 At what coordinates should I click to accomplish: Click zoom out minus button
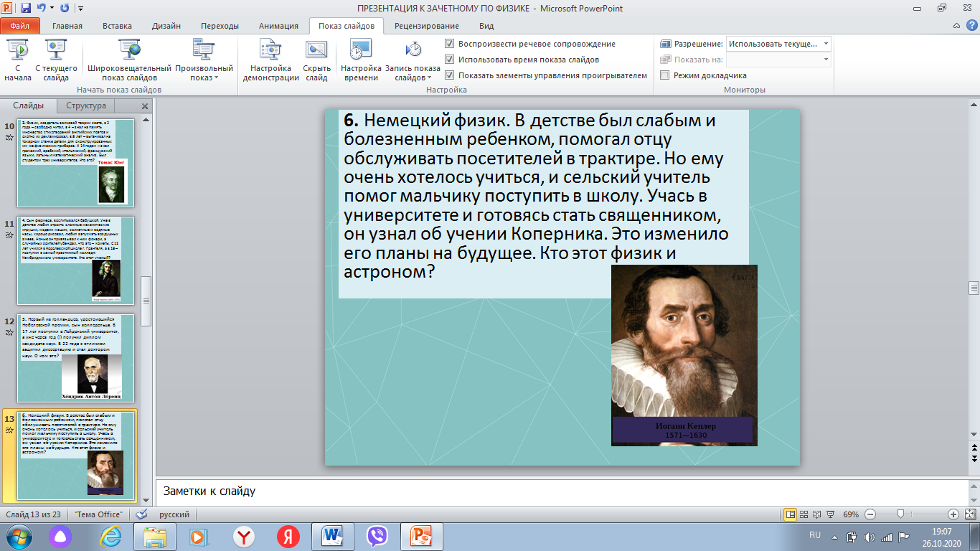click(870, 514)
